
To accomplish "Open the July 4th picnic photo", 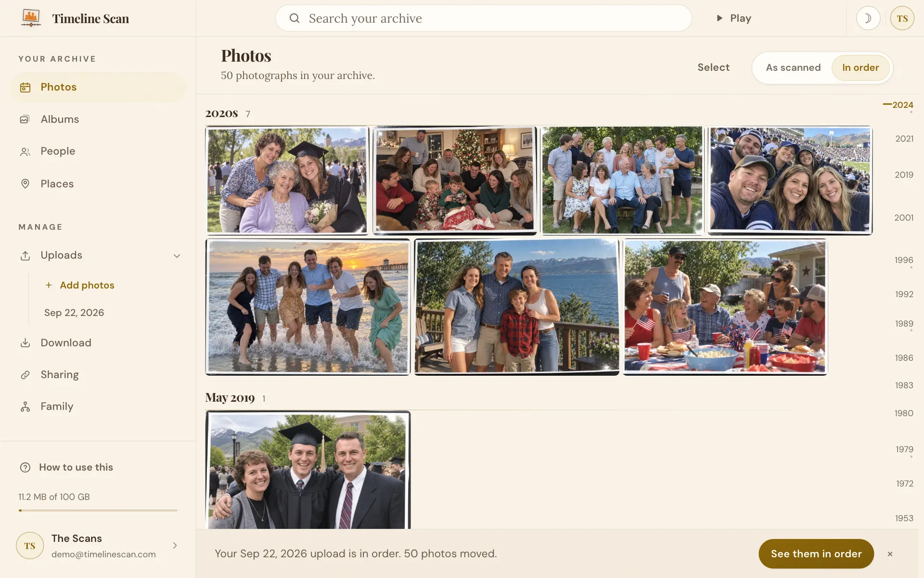I will pyautogui.click(x=725, y=307).
